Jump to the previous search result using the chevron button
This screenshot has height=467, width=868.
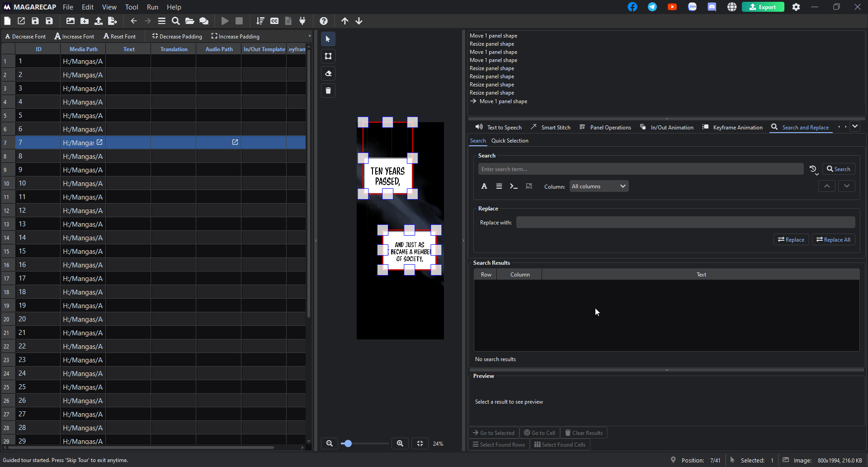pos(827,186)
